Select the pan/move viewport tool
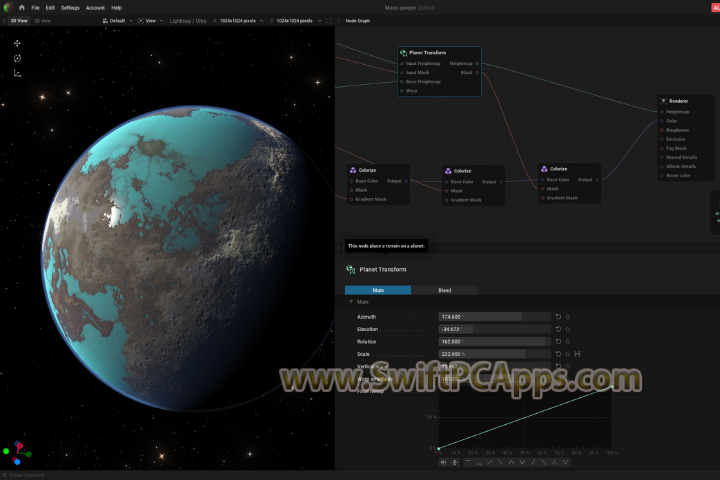The height and width of the screenshot is (480, 720). [17, 43]
